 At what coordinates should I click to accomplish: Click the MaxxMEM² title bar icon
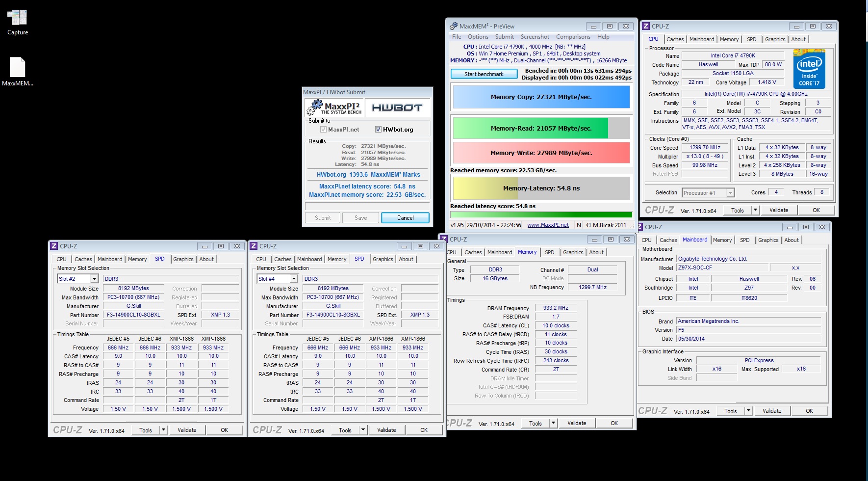[x=453, y=26]
